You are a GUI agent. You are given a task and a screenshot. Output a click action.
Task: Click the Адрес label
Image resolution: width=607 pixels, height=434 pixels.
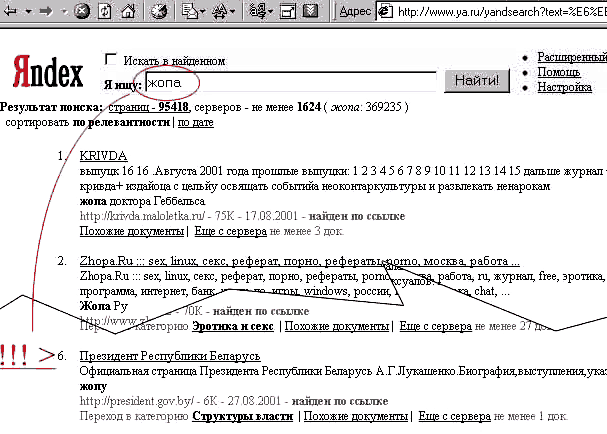click(x=355, y=12)
